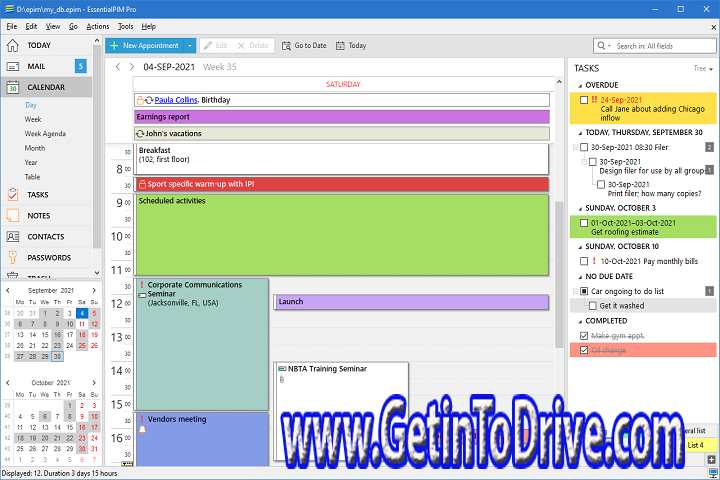This screenshot has width=720, height=480.
Task: Open the Notes sticky icon
Action: (13, 215)
